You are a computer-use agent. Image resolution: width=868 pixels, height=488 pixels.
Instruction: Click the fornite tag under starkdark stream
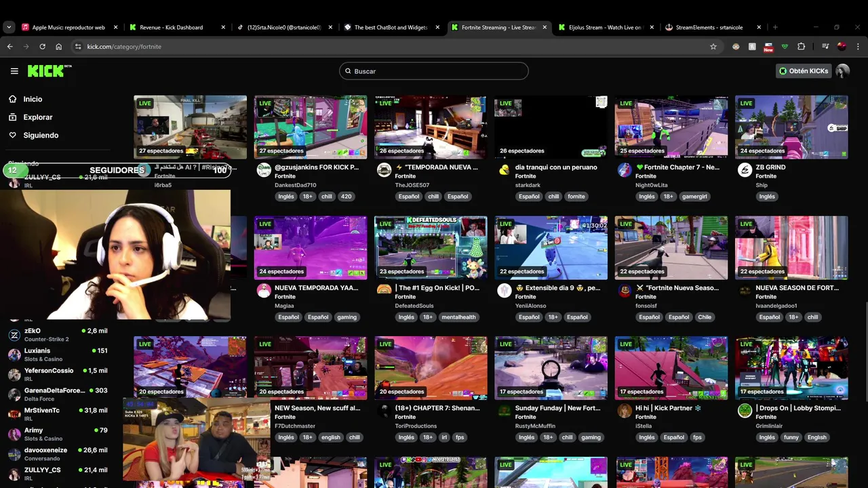click(576, 197)
